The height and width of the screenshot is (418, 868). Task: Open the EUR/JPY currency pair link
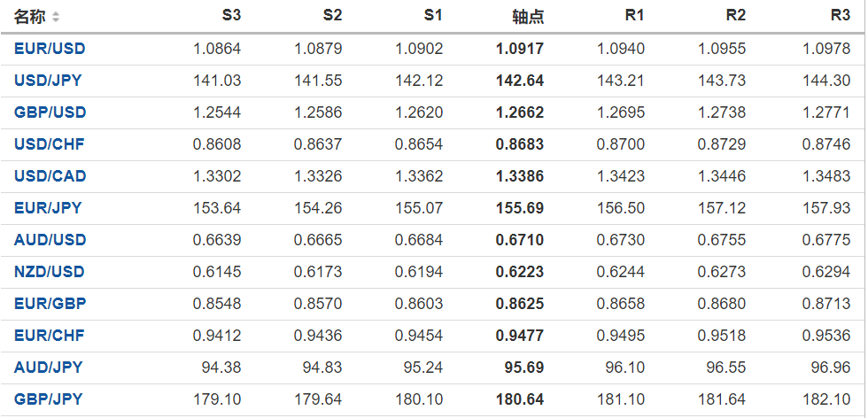tap(48, 208)
